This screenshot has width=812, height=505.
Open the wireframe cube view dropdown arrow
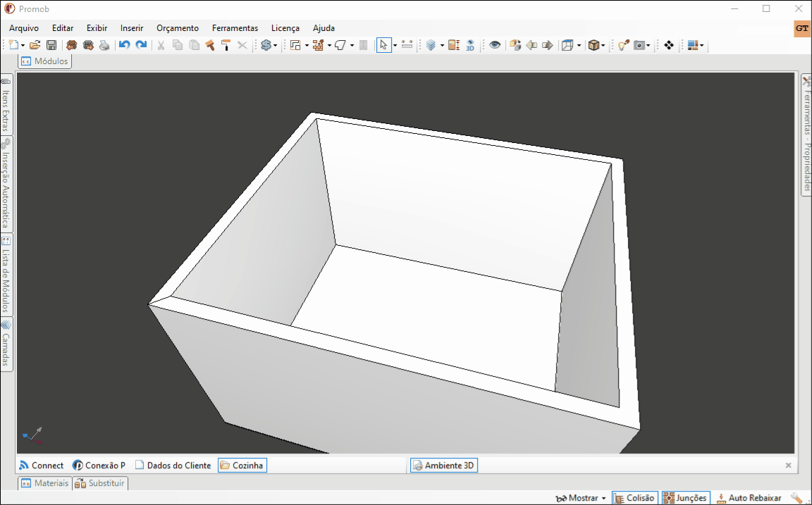[579, 46]
